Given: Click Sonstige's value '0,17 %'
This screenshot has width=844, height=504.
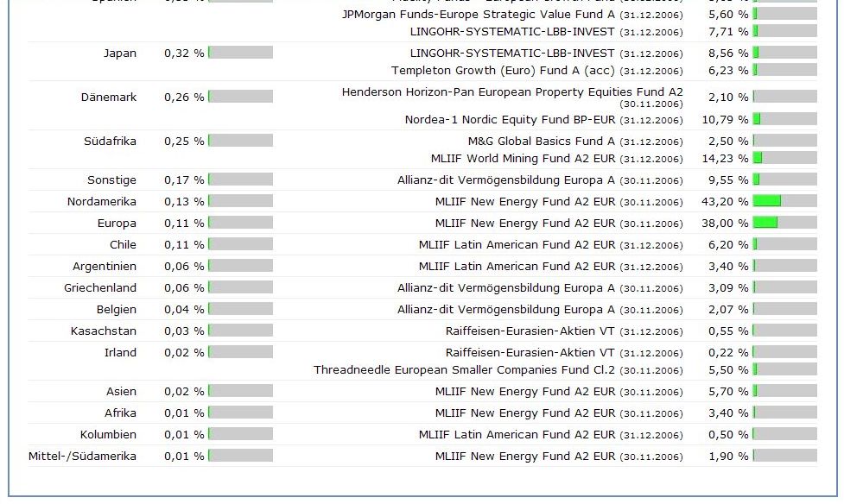Looking at the screenshot, I should click(184, 180).
